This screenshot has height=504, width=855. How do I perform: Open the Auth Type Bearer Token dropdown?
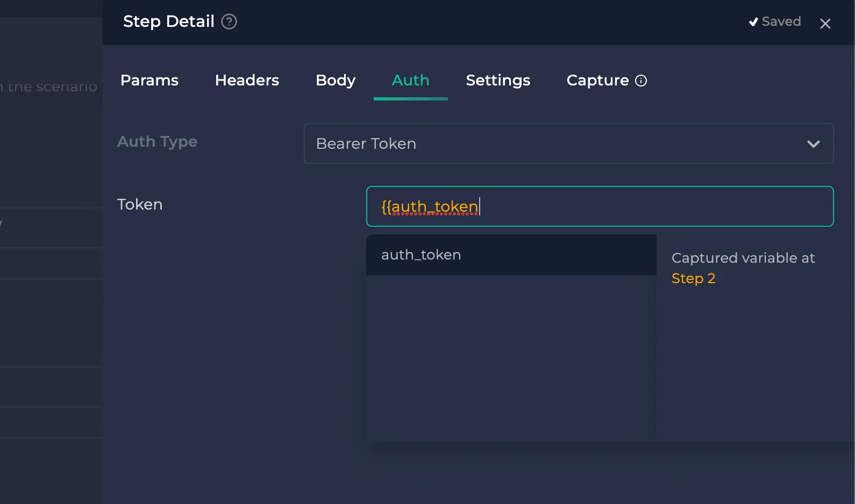coord(568,143)
